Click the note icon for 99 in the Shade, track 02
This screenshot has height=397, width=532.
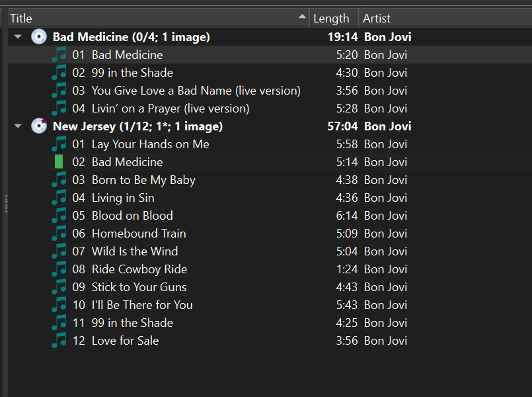pyautogui.click(x=59, y=73)
